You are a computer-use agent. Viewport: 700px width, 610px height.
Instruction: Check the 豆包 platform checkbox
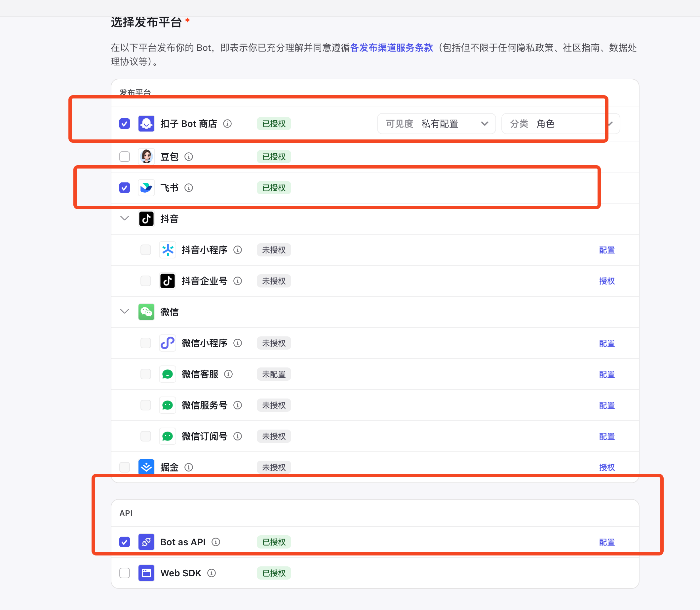click(125, 157)
